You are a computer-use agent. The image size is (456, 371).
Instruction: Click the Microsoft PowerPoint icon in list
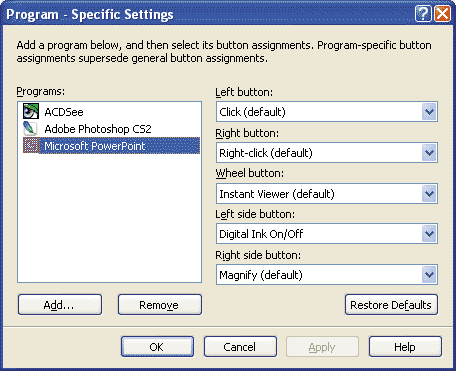(31, 146)
